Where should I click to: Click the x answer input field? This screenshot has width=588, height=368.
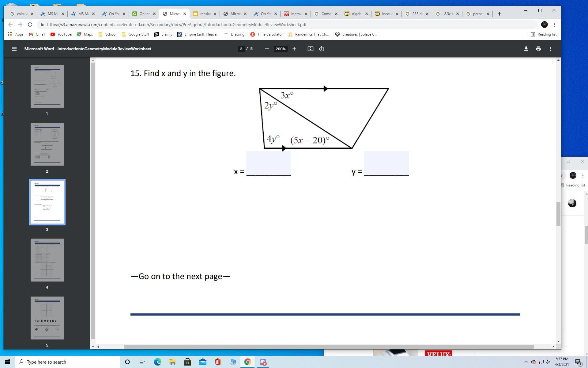(268, 163)
